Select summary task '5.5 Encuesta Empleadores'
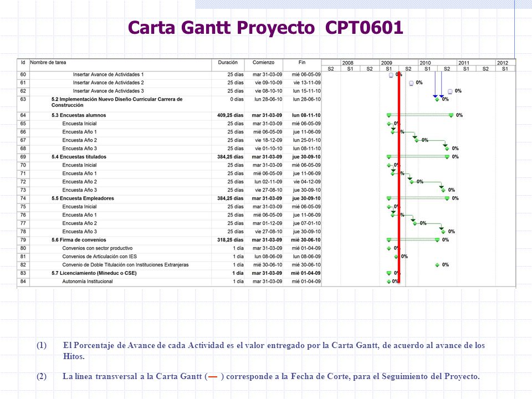532x399 pixels. coord(83,198)
